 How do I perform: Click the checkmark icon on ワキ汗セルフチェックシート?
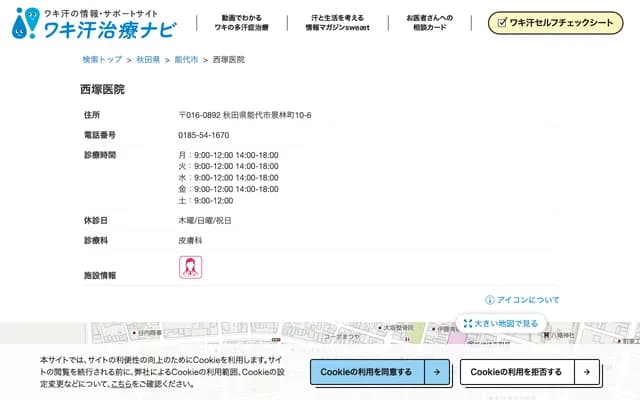tap(501, 22)
